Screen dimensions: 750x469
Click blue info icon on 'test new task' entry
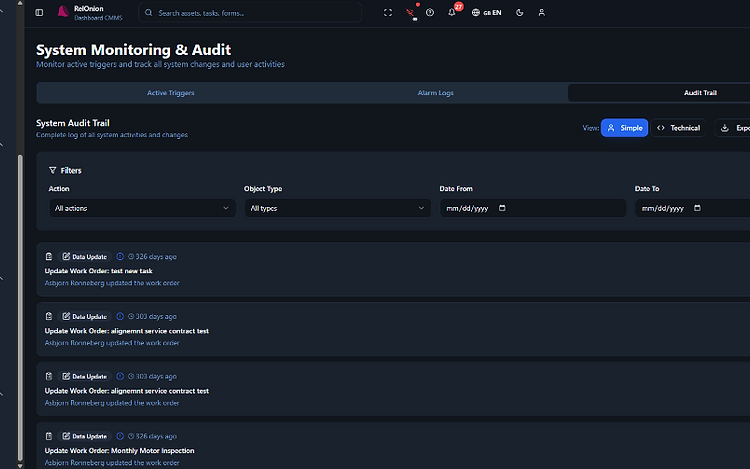120,257
